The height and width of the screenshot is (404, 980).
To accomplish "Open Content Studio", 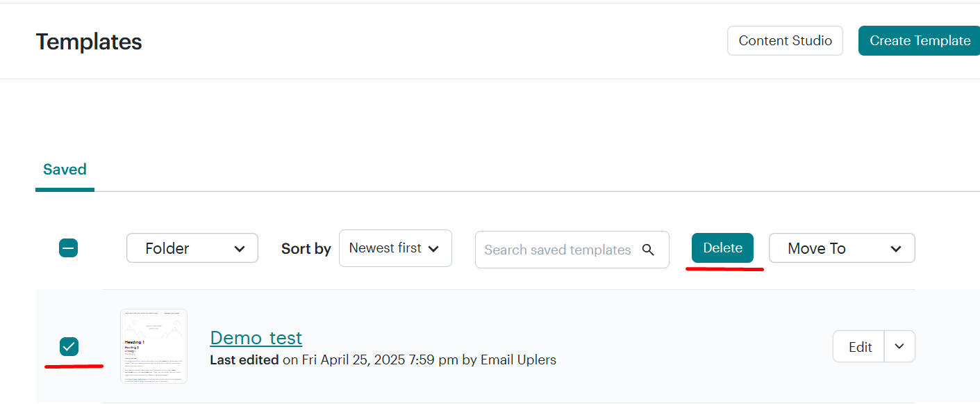I will coord(785,41).
